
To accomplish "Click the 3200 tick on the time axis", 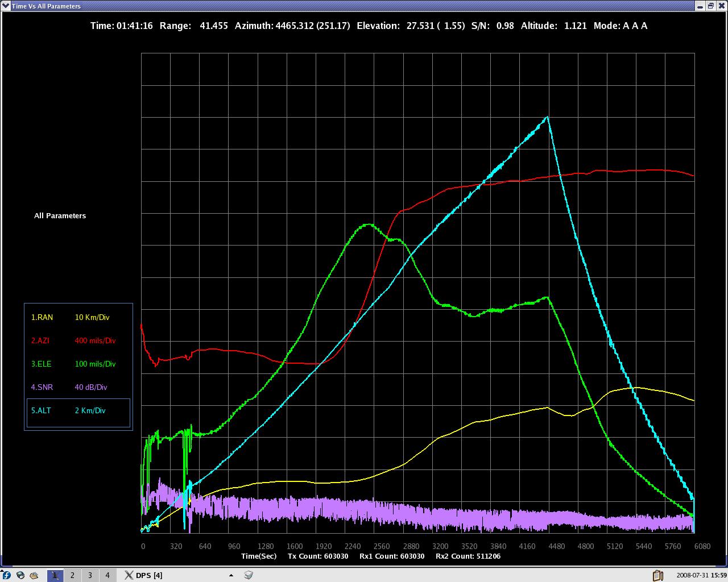I will 440,546.
